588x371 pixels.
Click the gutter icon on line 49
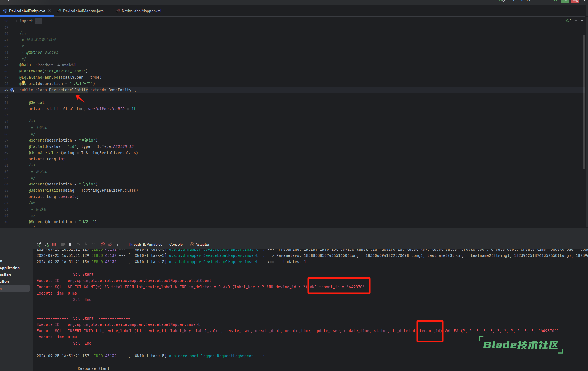(x=12, y=90)
